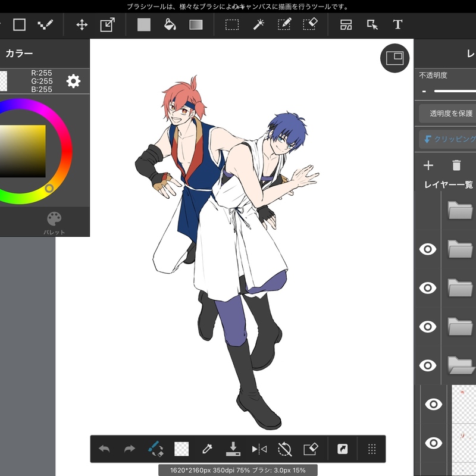Screen dimensions: 476x476
Task: Click the brush tool help text at top
Action: 237,7
